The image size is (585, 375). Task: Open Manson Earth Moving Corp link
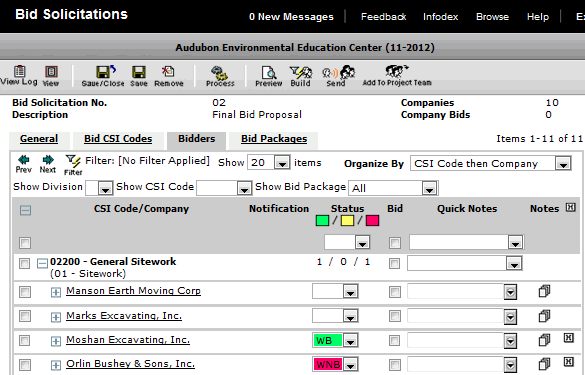pyautogui.click(x=133, y=291)
